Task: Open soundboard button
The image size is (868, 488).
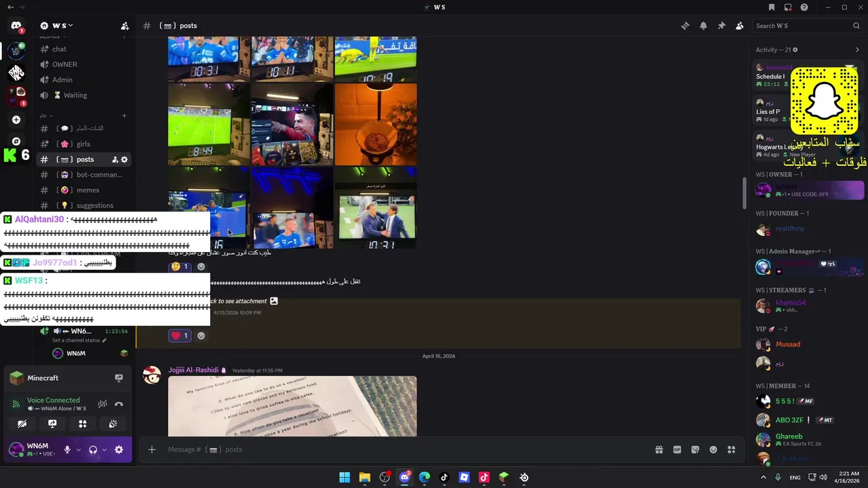Action: coord(113,424)
